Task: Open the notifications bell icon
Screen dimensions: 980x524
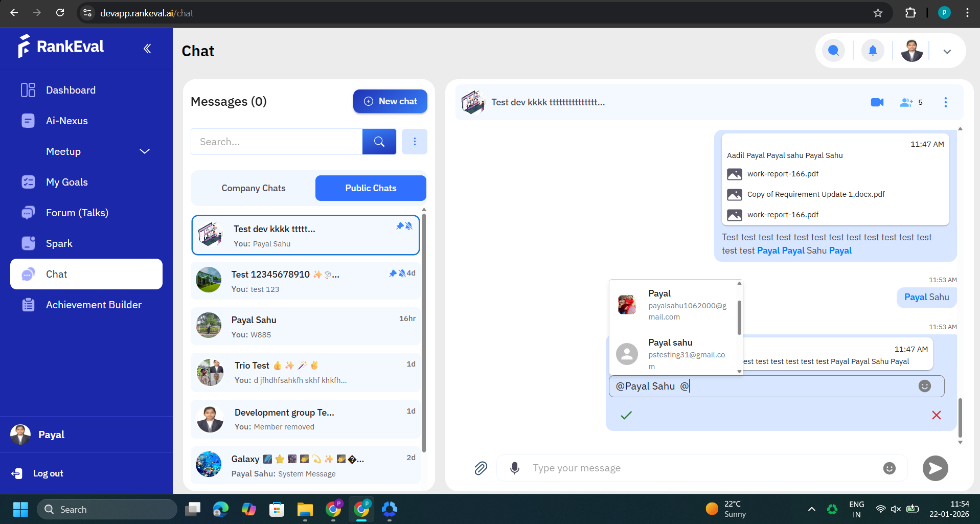Action: [x=873, y=51]
